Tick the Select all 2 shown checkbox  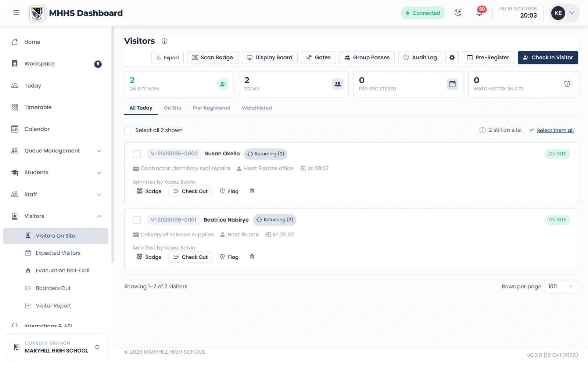[x=128, y=130]
